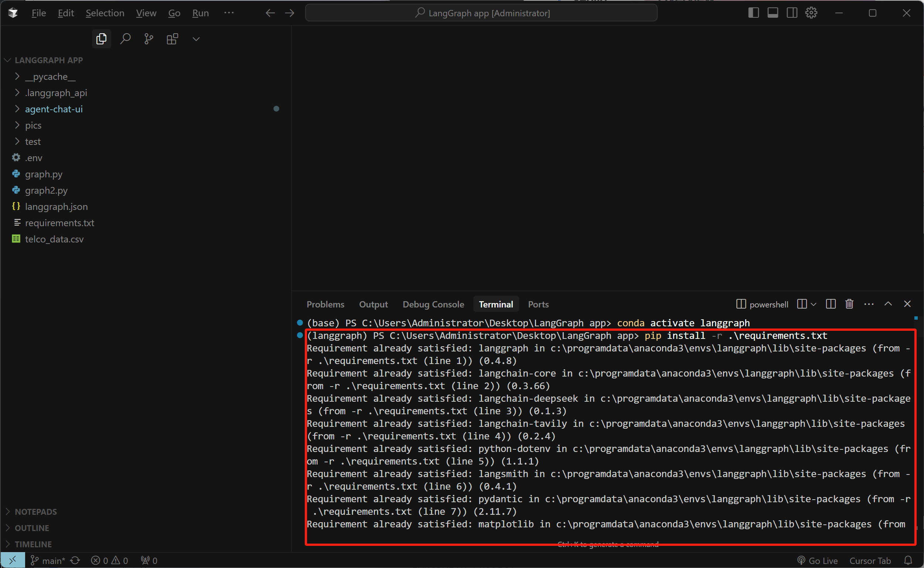
Task: Switch to the Debug Console tab
Action: tap(433, 304)
